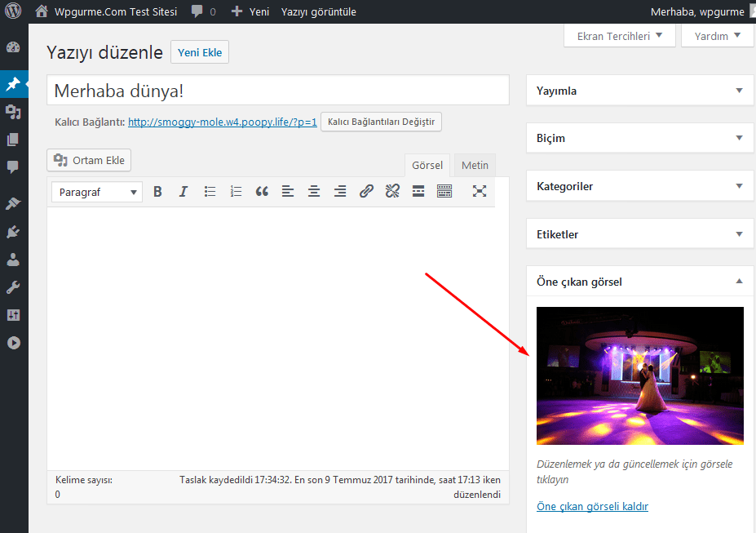This screenshot has width=756, height=533.
Task: Click the featured wedding image thumbnail
Action: [x=640, y=375]
